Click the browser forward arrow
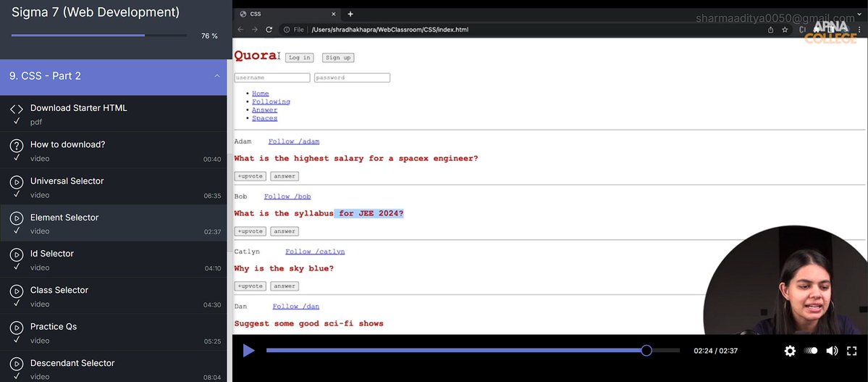Screen dimensions: 868x382 (255, 30)
